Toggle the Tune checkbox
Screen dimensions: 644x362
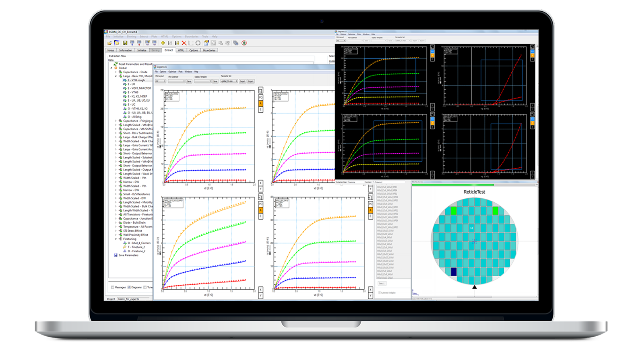click(x=145, y=287)
